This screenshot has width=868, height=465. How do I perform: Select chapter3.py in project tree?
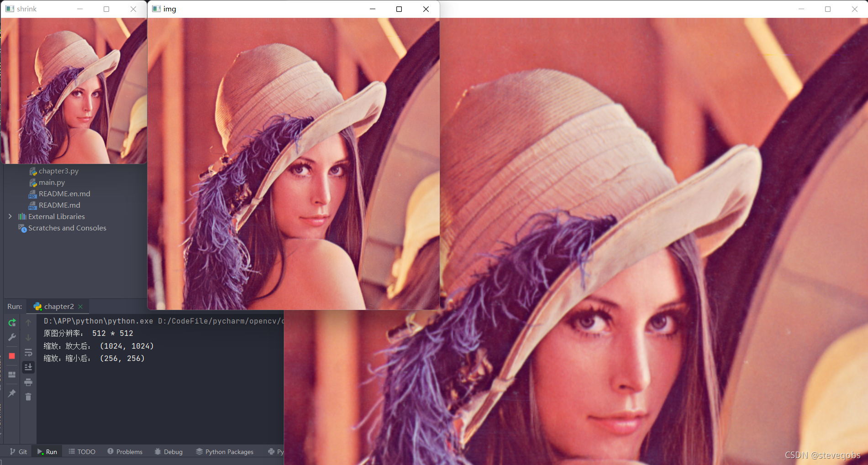point(58,171)
